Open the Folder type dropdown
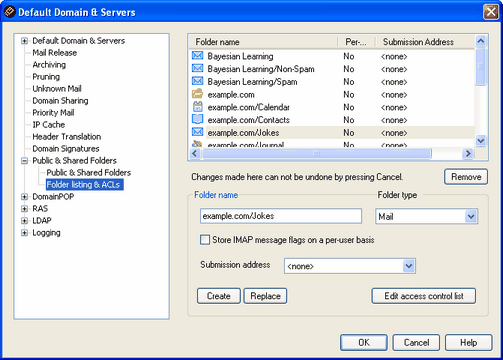 (471, 217)
